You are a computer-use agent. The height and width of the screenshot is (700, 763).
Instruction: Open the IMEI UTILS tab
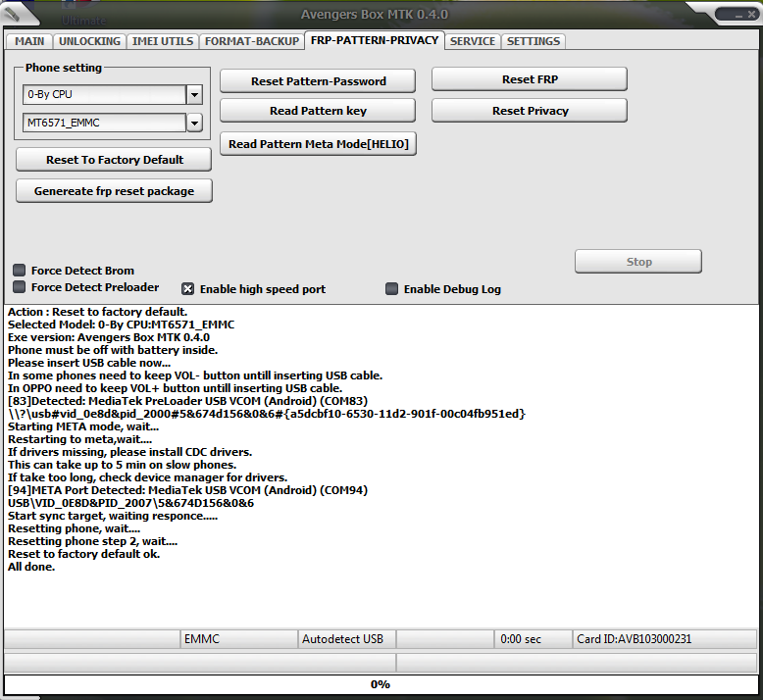click(x=163, y=41)
